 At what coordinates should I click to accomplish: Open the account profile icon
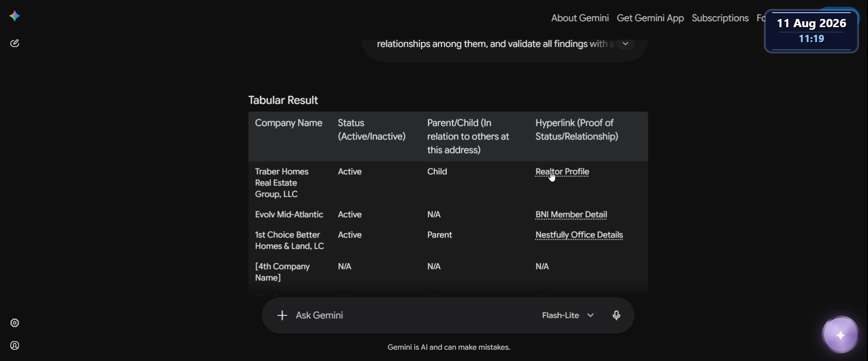[15, 346]
